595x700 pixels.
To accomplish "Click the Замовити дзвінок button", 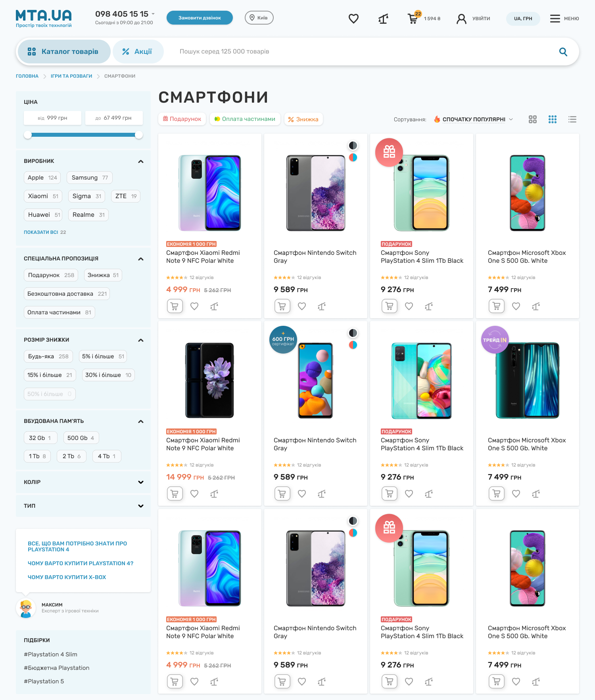I will [200, 18].
